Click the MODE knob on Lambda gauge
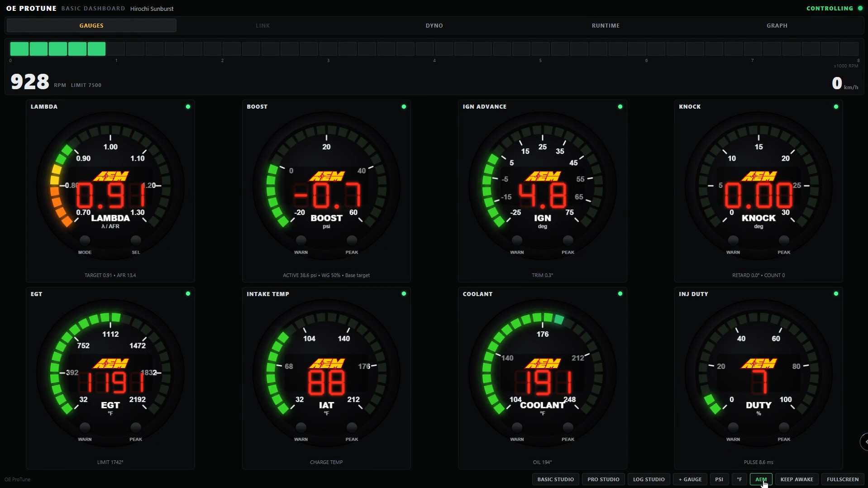The image size is (868, 488). pyautogui.click(x=85, y=240)
